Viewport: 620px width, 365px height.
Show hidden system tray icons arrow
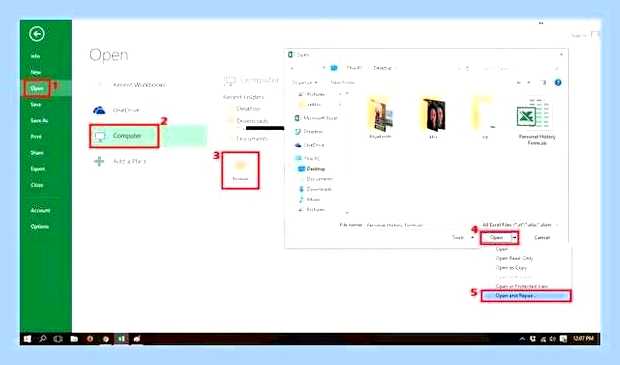[522, 339]
